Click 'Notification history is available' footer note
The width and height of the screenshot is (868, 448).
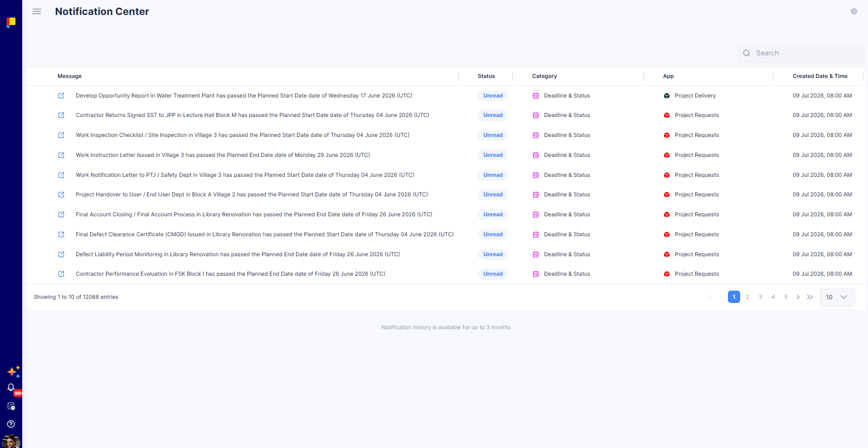pos(446,327)
